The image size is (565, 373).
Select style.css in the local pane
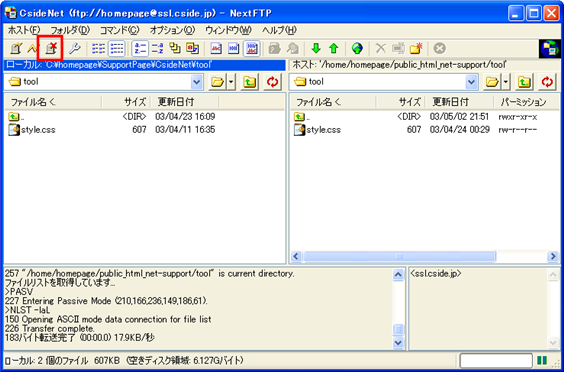[32, 130]
